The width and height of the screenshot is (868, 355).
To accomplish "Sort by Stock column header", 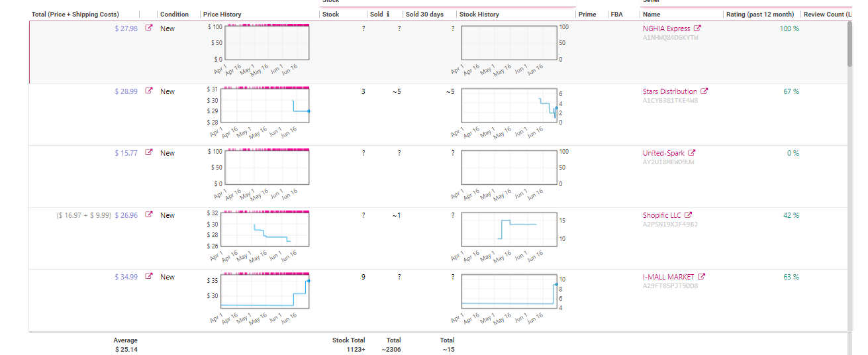I will [x=330, y=14].
